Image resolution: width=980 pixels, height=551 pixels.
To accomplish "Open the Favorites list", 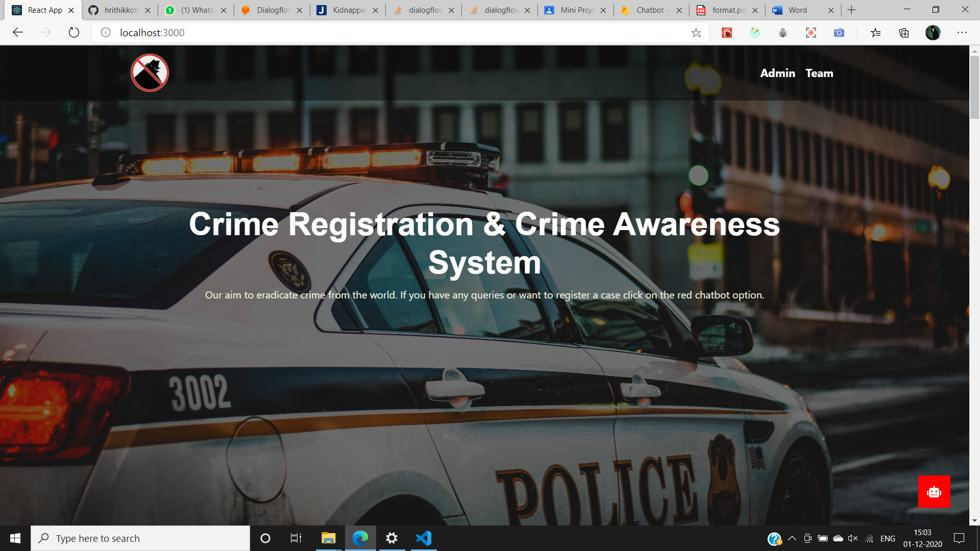I will (x=876, y=33).
